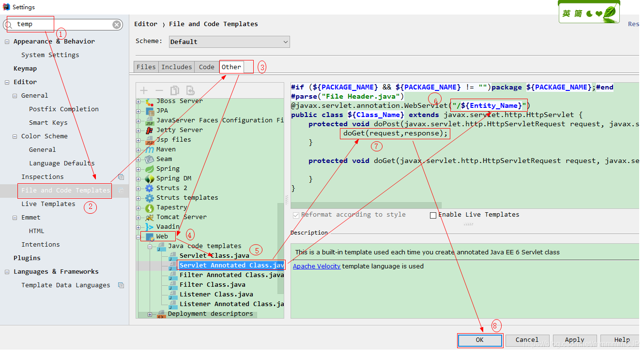Open the Scheme Default dropdown
644x353 pixels.
pos(229,42)
